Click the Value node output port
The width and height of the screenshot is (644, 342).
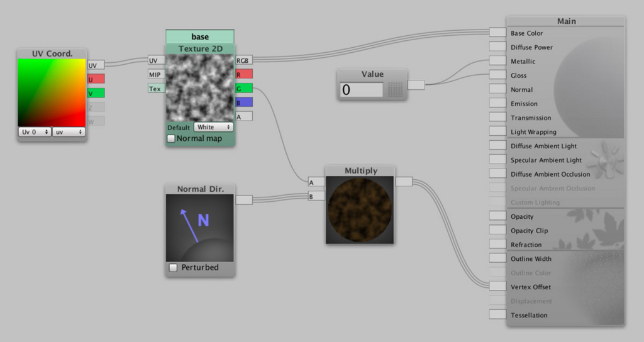tap(416, 85)
